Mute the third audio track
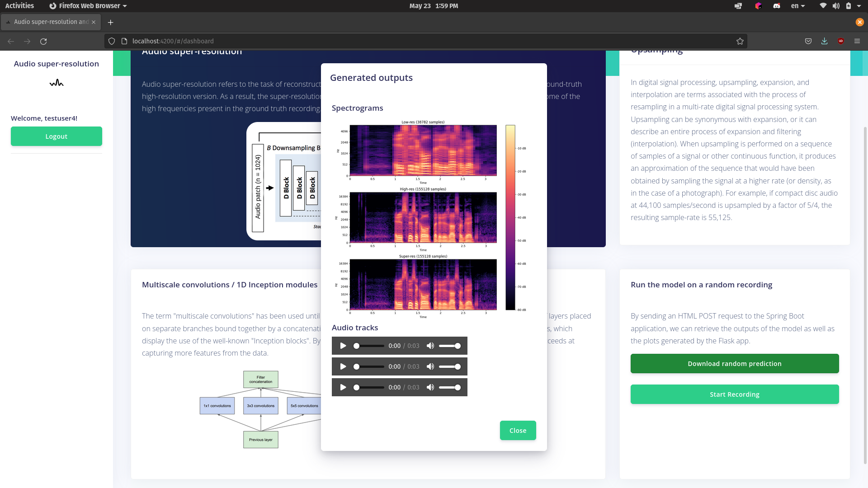 [x=430, y=387]
